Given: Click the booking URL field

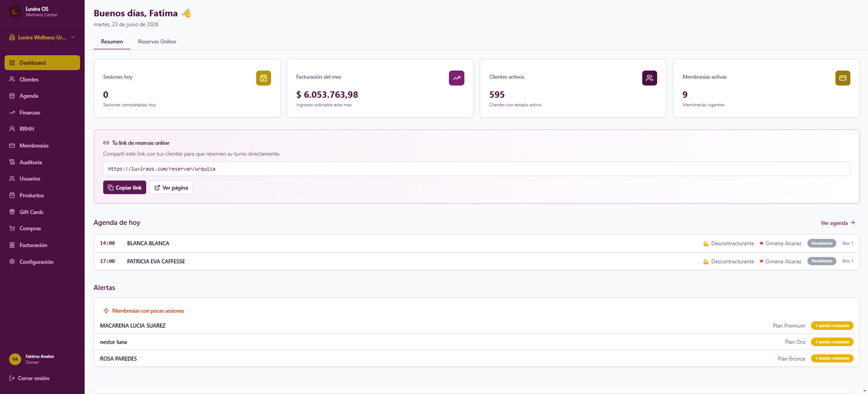Looking at the screenshot, I should coord(476,169).
